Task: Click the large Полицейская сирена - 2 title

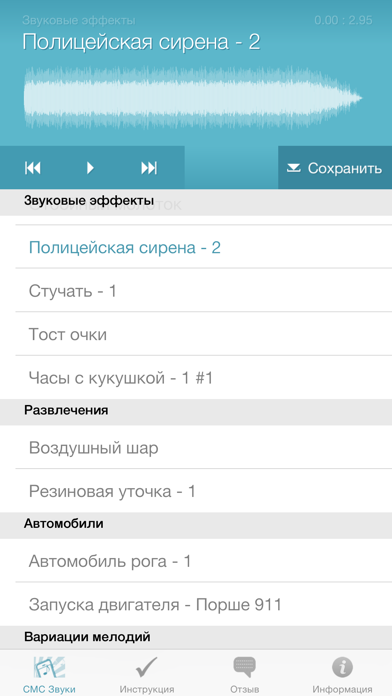Action: click(141, 42)
